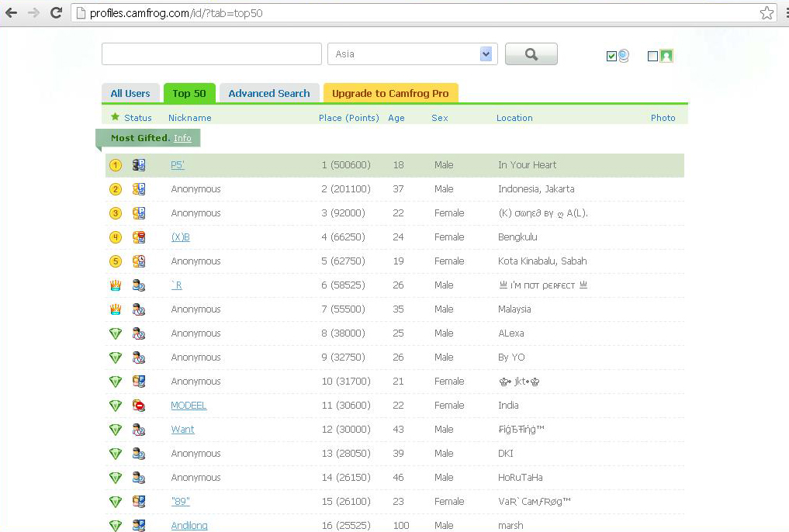The image size is (789, 532).
Task: Click the location text "By YO"
Action: pyautogui.click(x=511, y=357)
